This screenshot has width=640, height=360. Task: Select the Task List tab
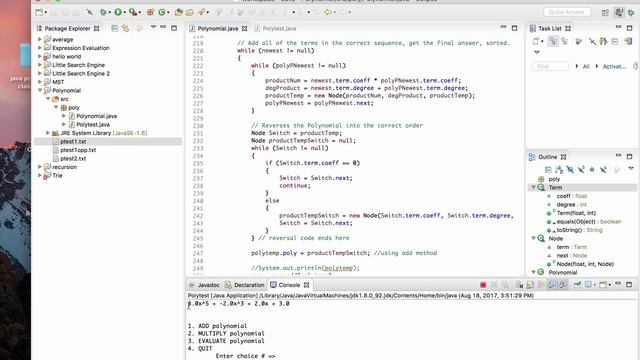click(550, 29)
